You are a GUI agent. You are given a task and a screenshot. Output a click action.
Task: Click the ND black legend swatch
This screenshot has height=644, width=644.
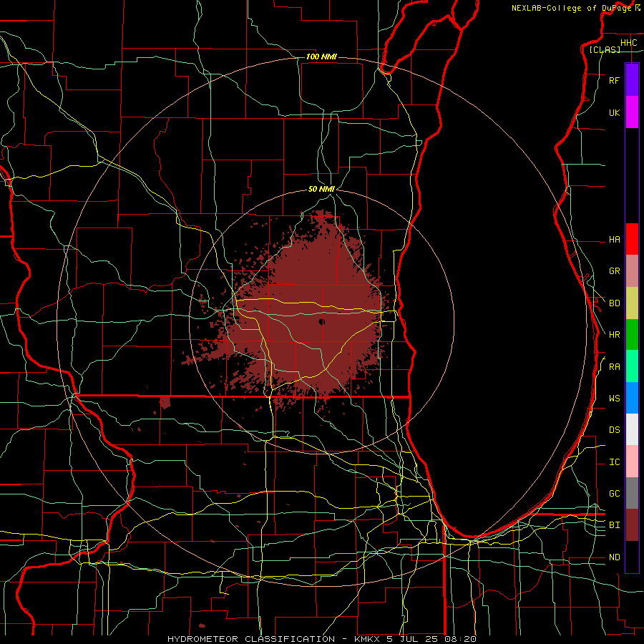tap(632, 557)
